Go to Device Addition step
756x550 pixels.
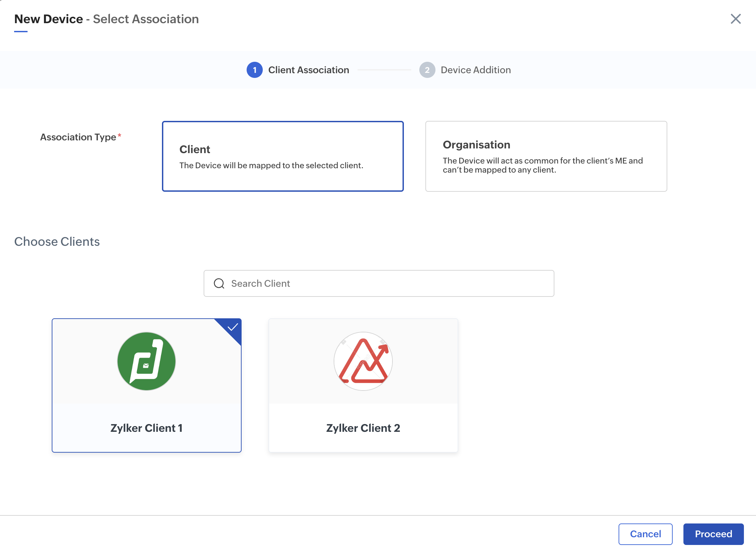(475, 70)
